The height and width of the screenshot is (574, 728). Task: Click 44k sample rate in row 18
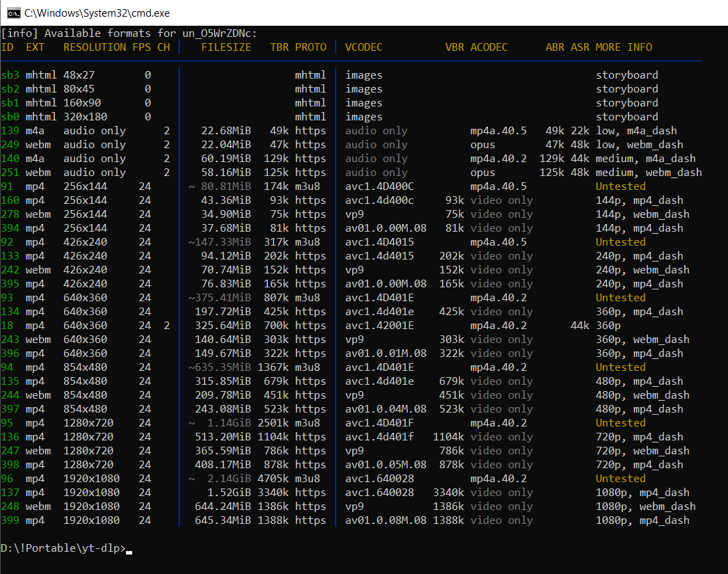pyautogui.click(x=580, y=326)
